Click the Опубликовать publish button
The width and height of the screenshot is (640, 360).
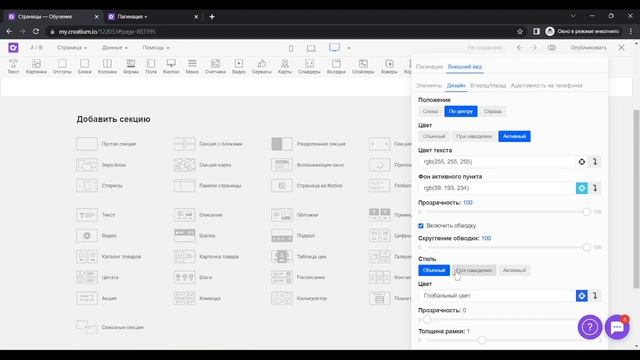[x=589, y=48]
